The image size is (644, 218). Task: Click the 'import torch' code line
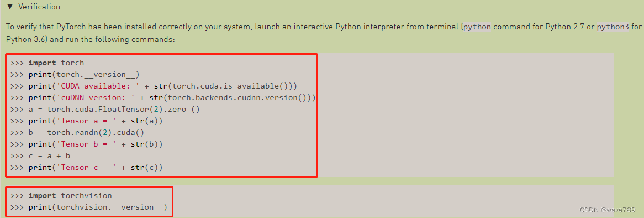[x=47, y=63]
